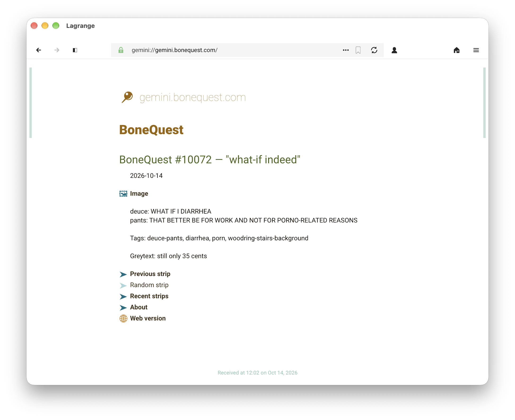Open the Random strip link

click(x=149, y=285)
